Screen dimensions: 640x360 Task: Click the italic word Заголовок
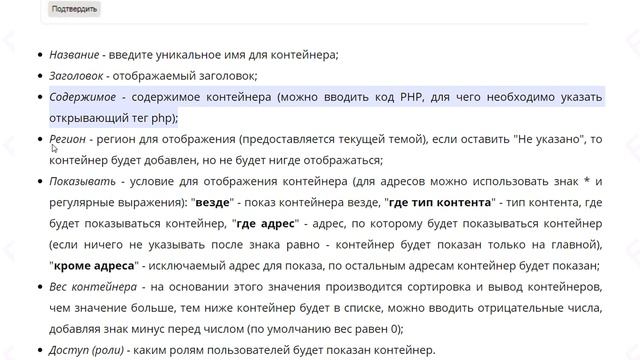tap(76, 76)
